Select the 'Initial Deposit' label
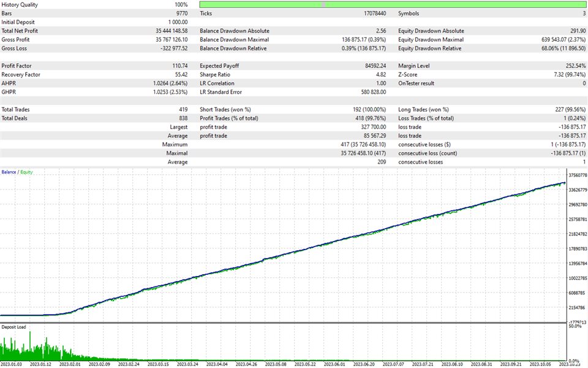The height and width of the screenshot is (368, 588). tap(18, 22)
